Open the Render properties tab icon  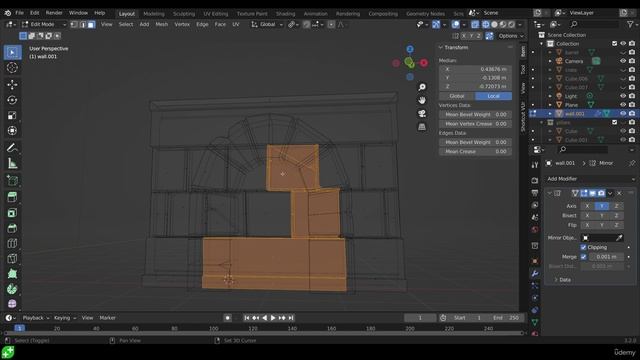[535, 180]
